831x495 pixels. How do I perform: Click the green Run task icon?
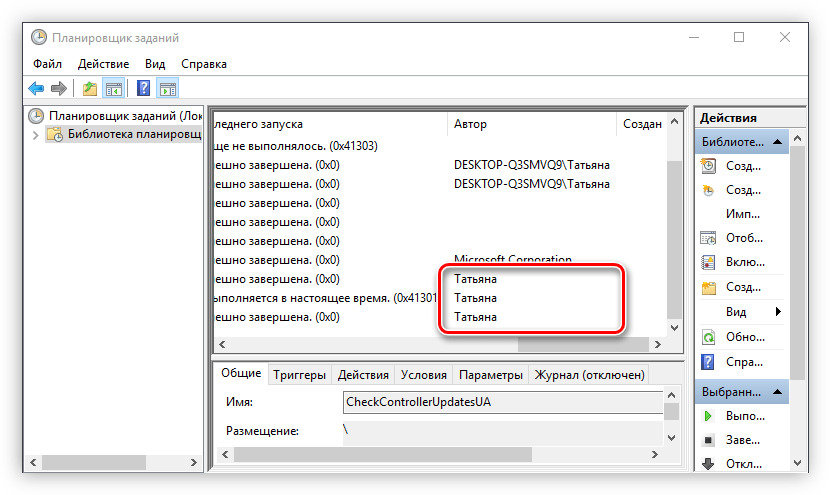point(709,415)
